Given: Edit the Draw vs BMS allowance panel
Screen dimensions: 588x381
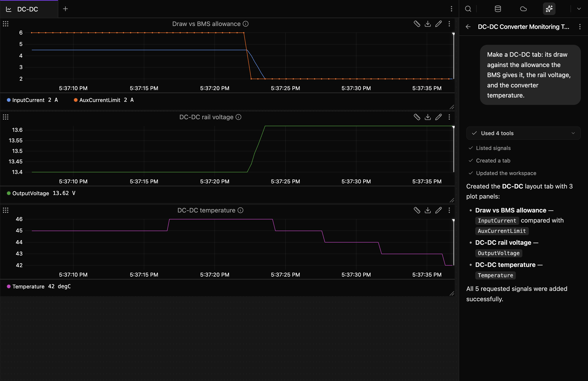Looking at the screenshot, I should [x=439, y=24].
